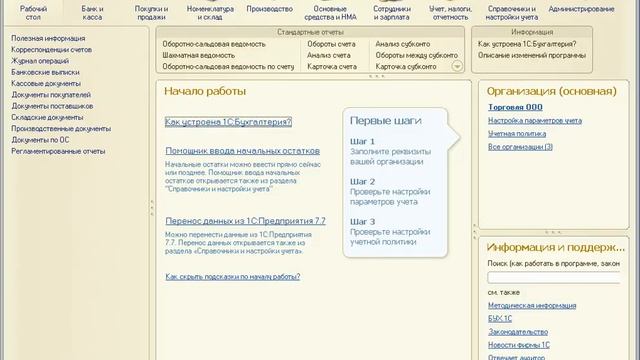
Task: Open Шахматная ведомость report
Action: point(198,55)
